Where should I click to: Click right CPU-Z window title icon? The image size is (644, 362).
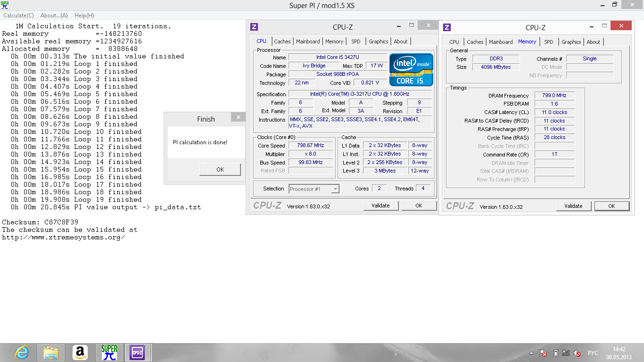click(x=447, y=27)
